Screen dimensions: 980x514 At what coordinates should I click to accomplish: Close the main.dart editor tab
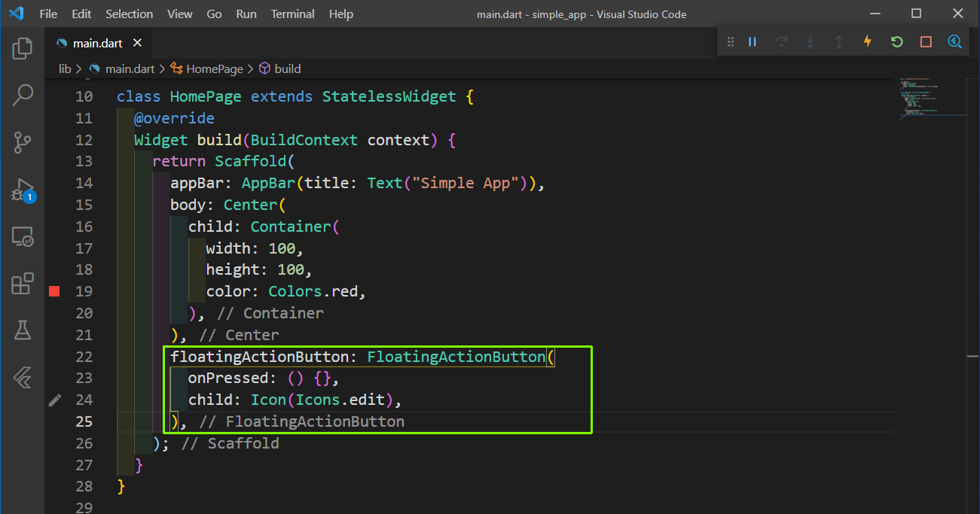[138, 43]
